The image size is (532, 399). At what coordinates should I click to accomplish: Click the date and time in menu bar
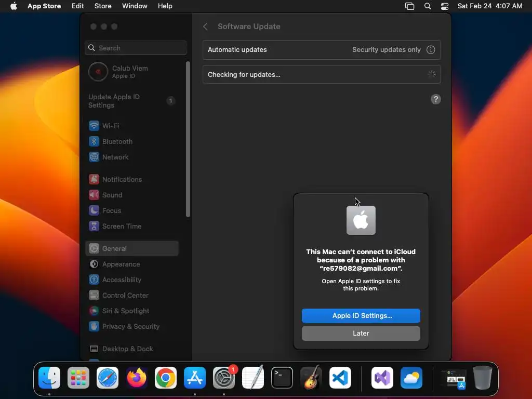(489, 6)
